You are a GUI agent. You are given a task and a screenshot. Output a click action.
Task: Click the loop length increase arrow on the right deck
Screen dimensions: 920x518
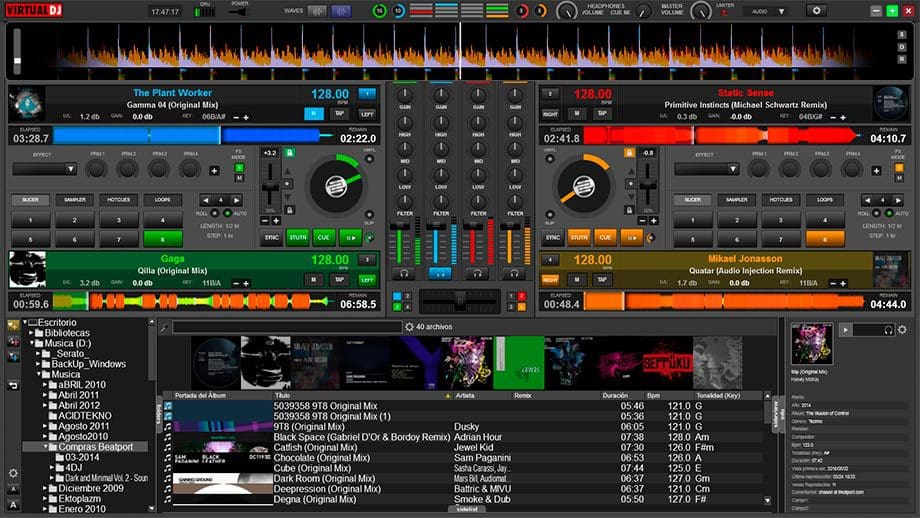point(898,200)
